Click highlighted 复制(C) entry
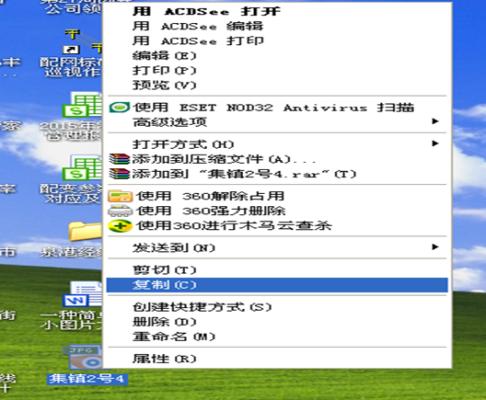 click(277, 285)
